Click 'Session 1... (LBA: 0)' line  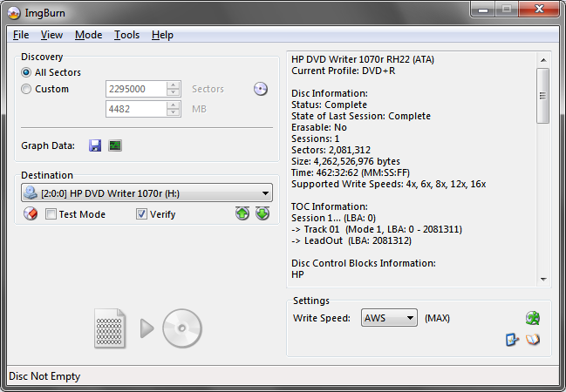(x=333, y=218)
